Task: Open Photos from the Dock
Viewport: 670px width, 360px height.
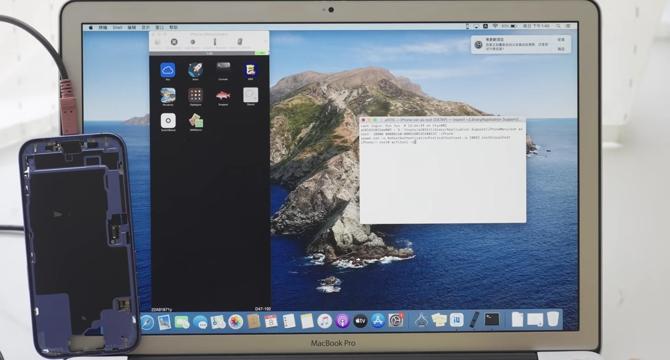Action: (x=235, y=322)
